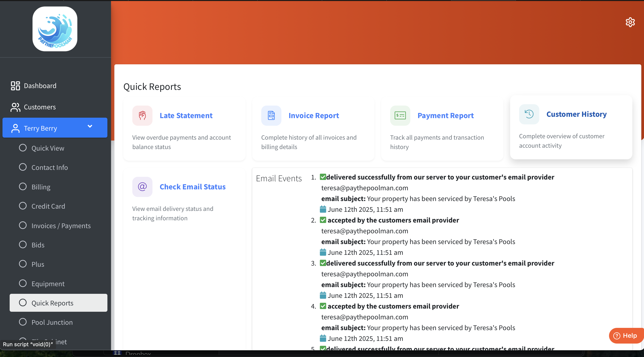
Task: Click the settings gear icon
Action: [630, 22]
